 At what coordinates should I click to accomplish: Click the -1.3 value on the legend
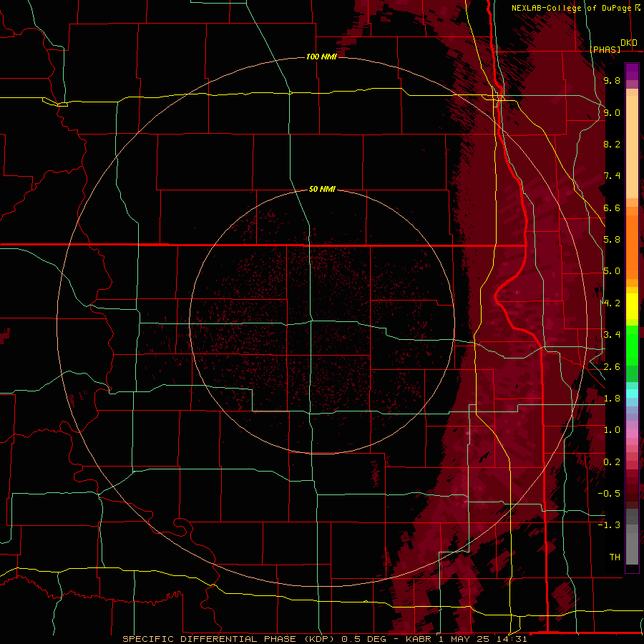coord(609,525)
